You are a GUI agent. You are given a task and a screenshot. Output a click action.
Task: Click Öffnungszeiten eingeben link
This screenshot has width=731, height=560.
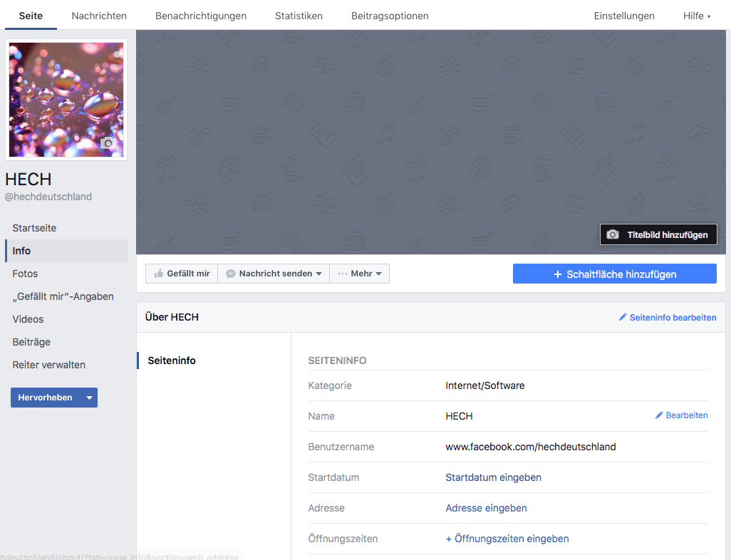point(507,539)
